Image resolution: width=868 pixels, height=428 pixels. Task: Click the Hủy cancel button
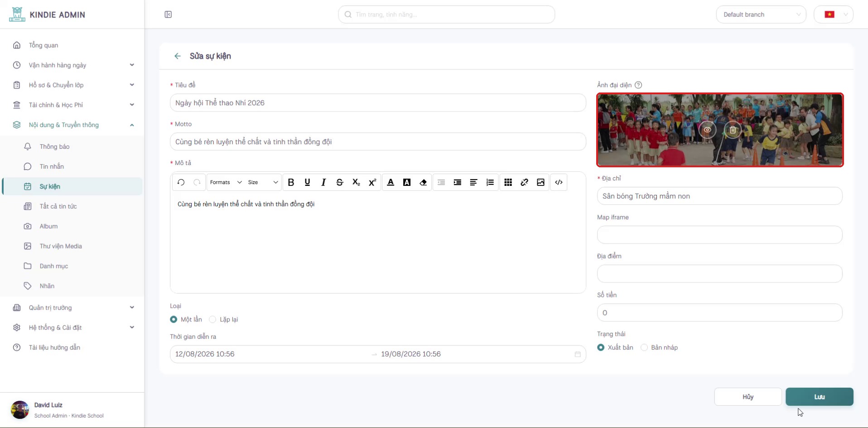(748, 397)
